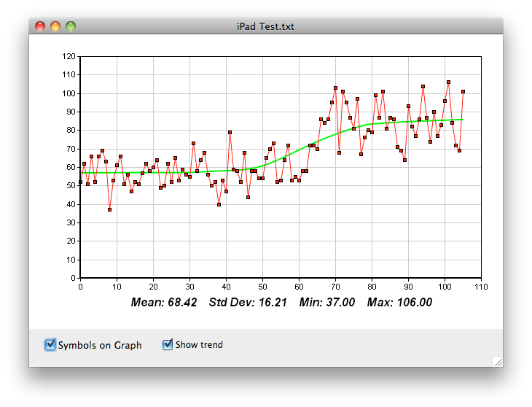This screenshot has width=532, height=407.
Task: Click the Show trend label
Action: click(x=199, y=344)
